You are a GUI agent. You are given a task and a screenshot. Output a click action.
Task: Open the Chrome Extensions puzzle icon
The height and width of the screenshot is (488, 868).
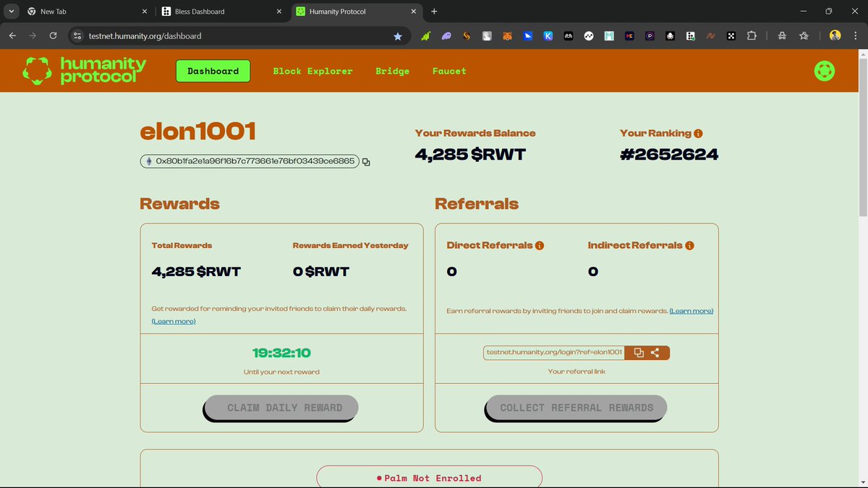[752, 35]
